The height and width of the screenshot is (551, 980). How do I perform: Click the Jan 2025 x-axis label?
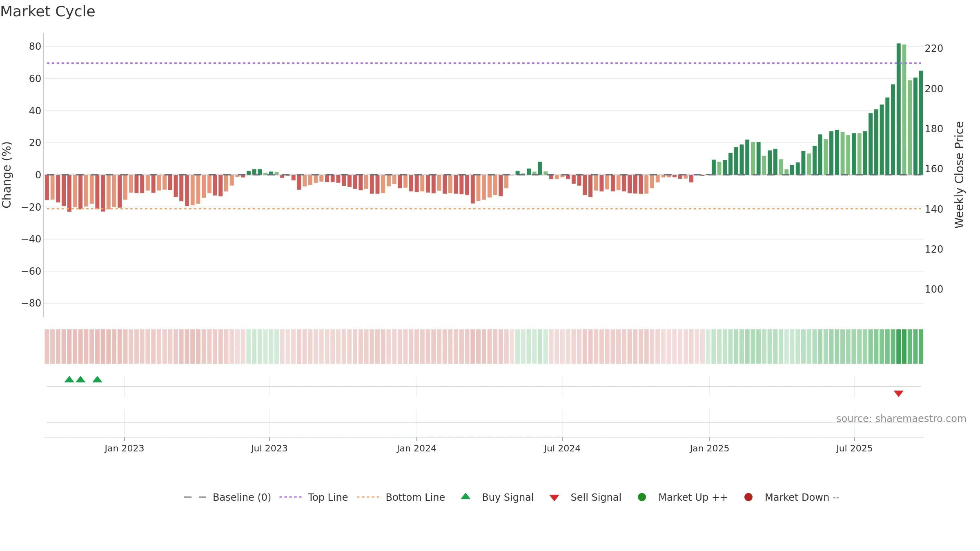(709, 448)
